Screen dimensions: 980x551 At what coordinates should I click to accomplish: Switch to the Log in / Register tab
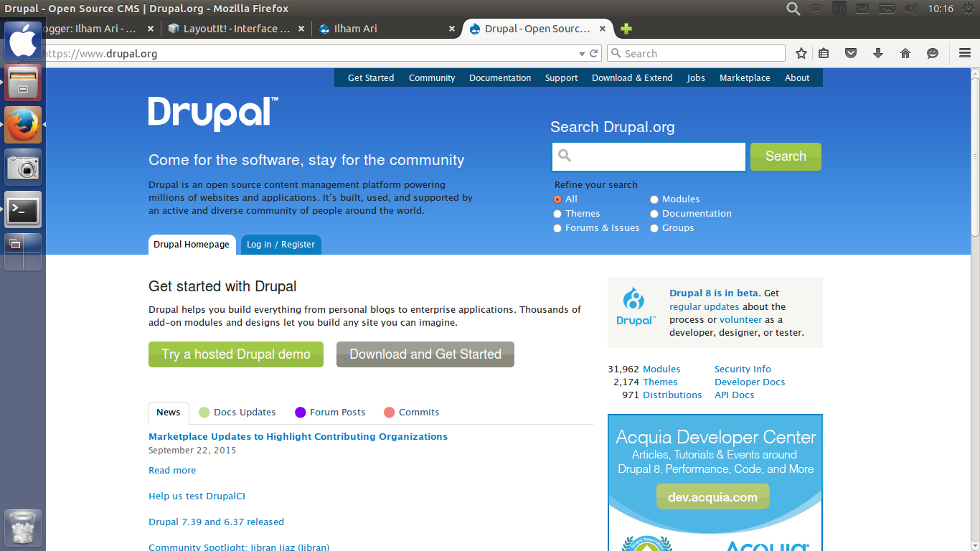[x=281, y=245]
